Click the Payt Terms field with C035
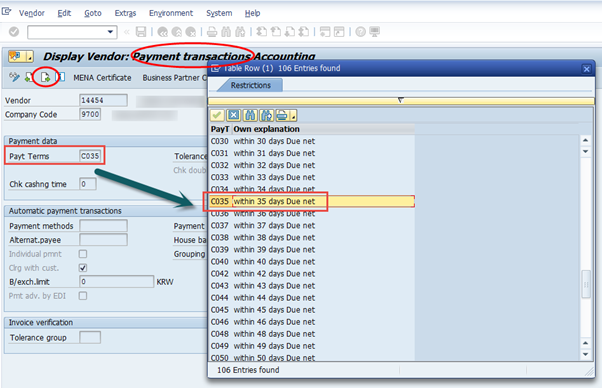This screenshot has height=388, width=602. tap(90, 156)
